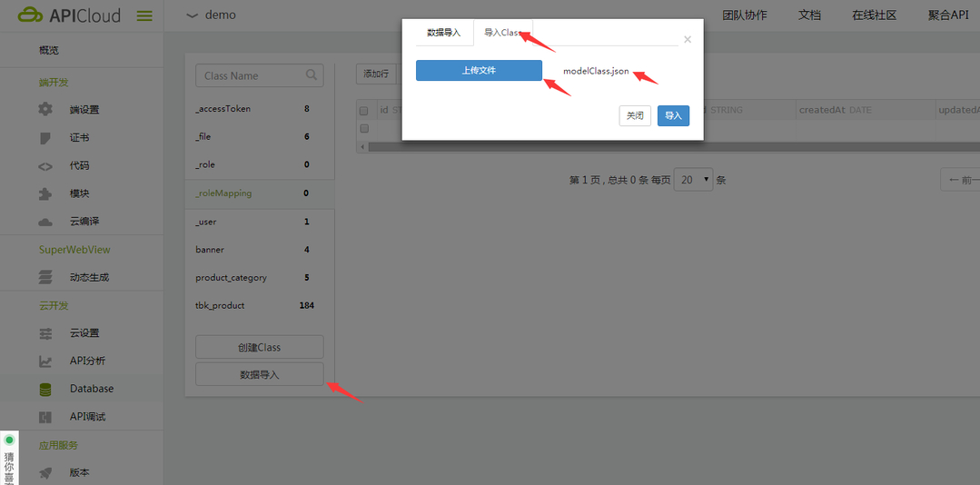
Task: Click the code brackets icon beside 代码
Action: click(x=45, y=165)
